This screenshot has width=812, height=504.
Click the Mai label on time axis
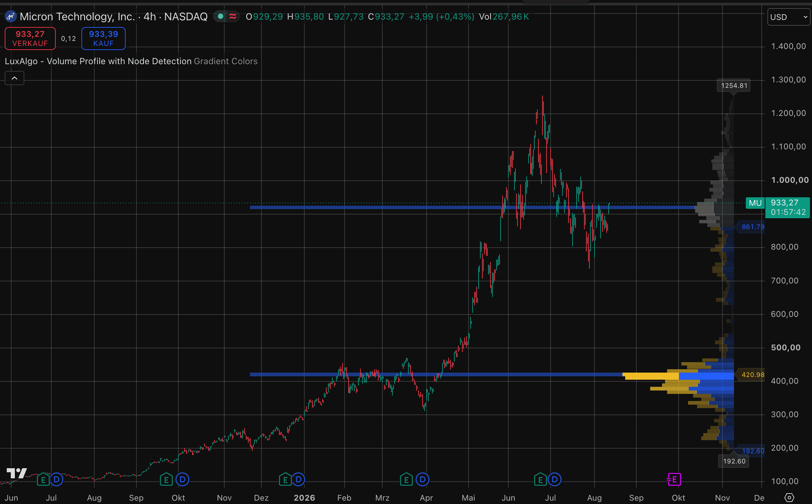point(468,498)
